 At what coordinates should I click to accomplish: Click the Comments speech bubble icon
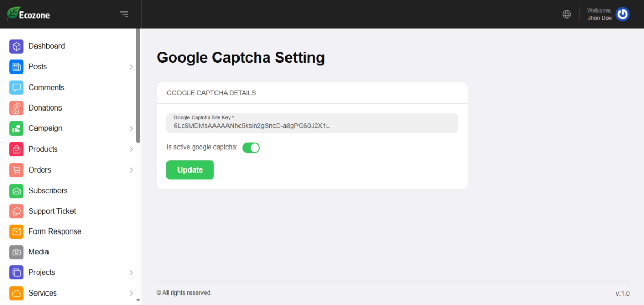coord(17,88)
